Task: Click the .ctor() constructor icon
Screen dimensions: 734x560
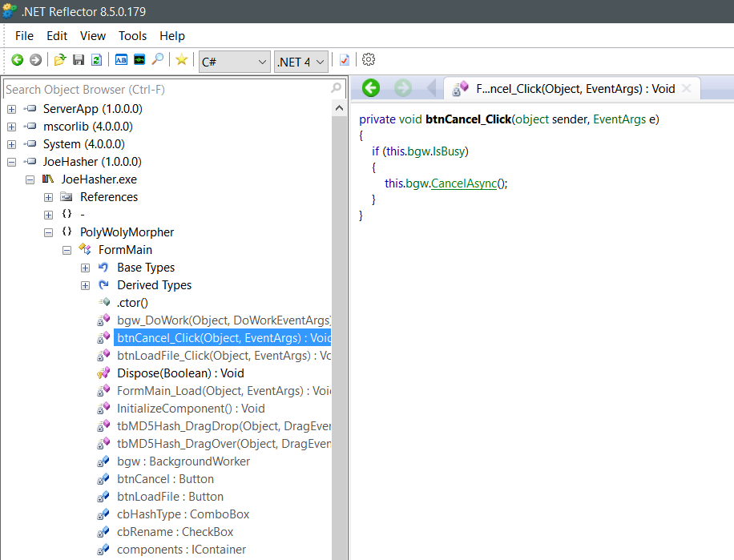Action: (104, 302)
